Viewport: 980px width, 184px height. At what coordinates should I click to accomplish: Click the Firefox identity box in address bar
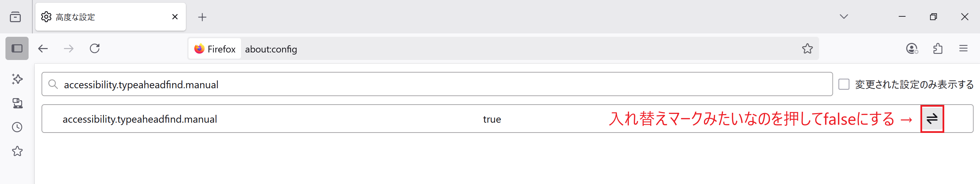click(215, 49)
